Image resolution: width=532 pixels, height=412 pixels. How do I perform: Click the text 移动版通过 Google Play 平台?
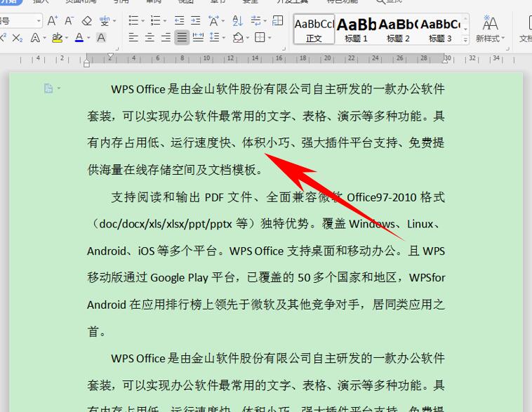(x=161, y=278)
